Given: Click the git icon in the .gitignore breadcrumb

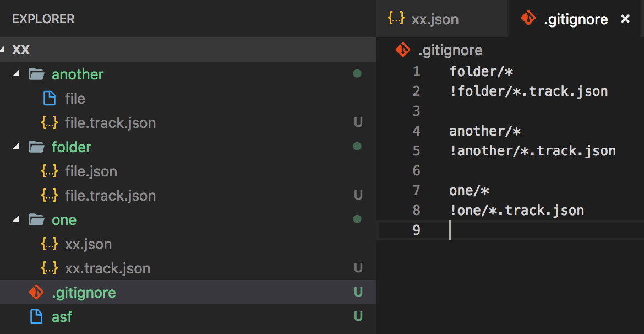Looking at the screenshot, I should click(x=403, y=50).
